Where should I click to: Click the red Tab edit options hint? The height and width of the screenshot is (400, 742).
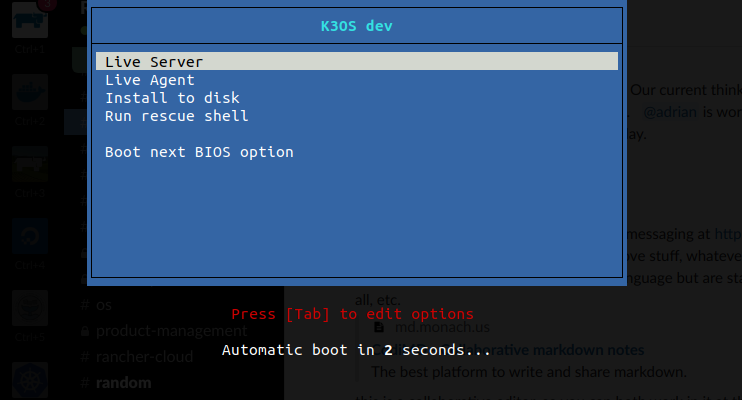tap(353, 314)
